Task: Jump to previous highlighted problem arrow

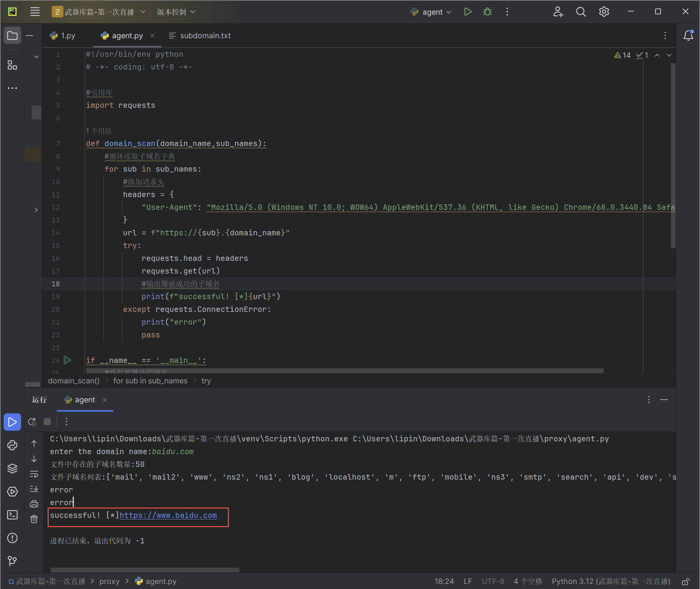Action: [x=657, y=55]
